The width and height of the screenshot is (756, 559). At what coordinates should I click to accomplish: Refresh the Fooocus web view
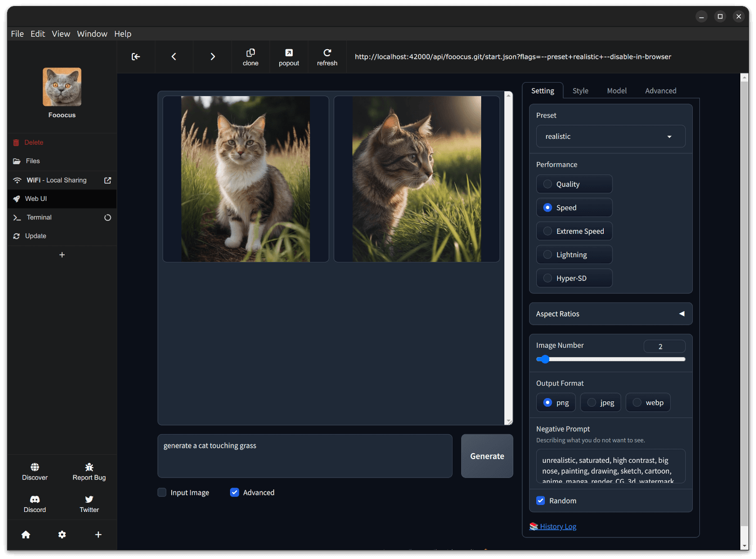tap(327, 56)
